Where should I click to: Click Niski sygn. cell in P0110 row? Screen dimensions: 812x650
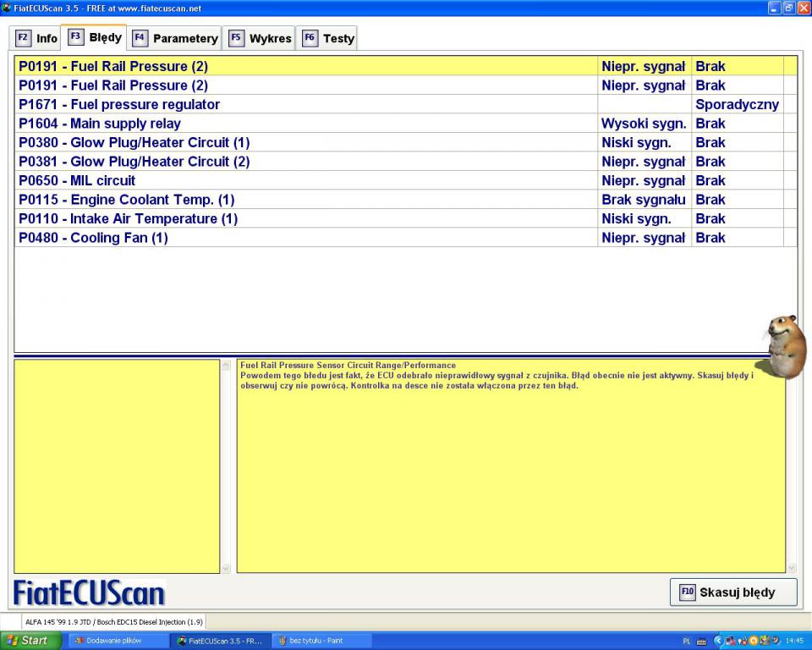click(x=645, y=218)
